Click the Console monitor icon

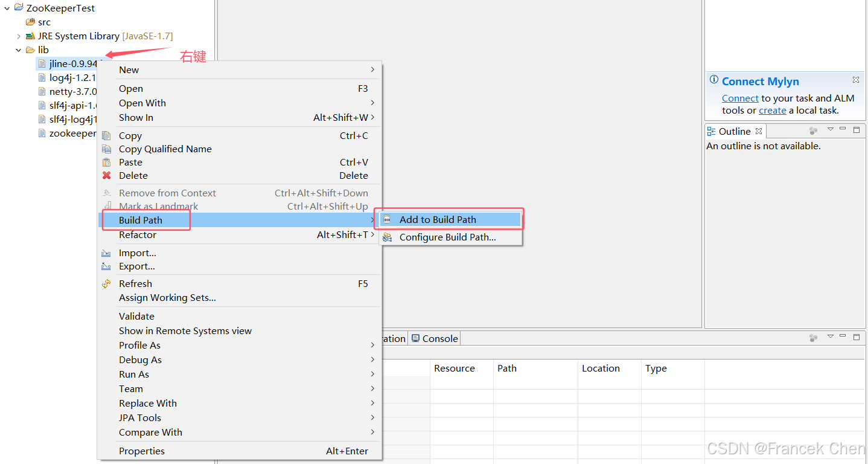click(x=416, y=338)
